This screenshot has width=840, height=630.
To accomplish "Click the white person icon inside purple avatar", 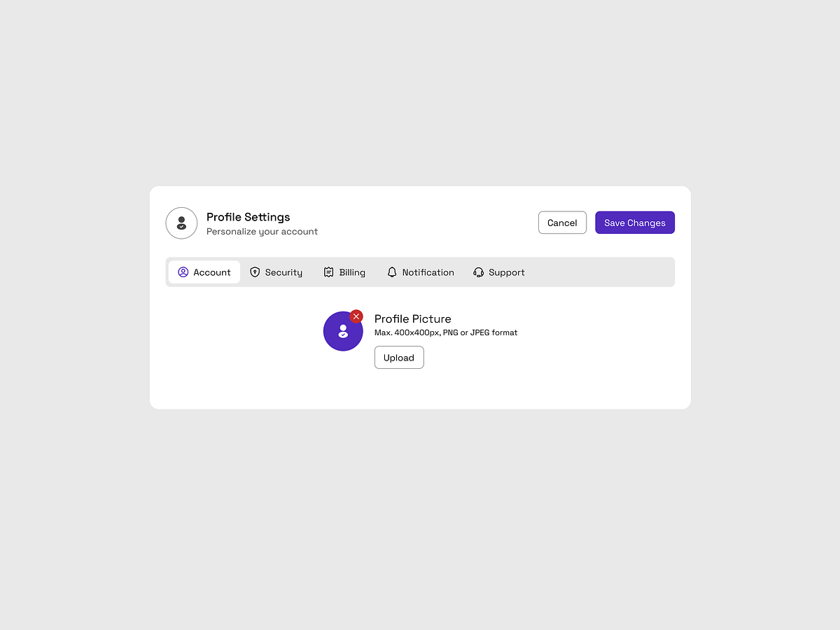I will [343, 331].
